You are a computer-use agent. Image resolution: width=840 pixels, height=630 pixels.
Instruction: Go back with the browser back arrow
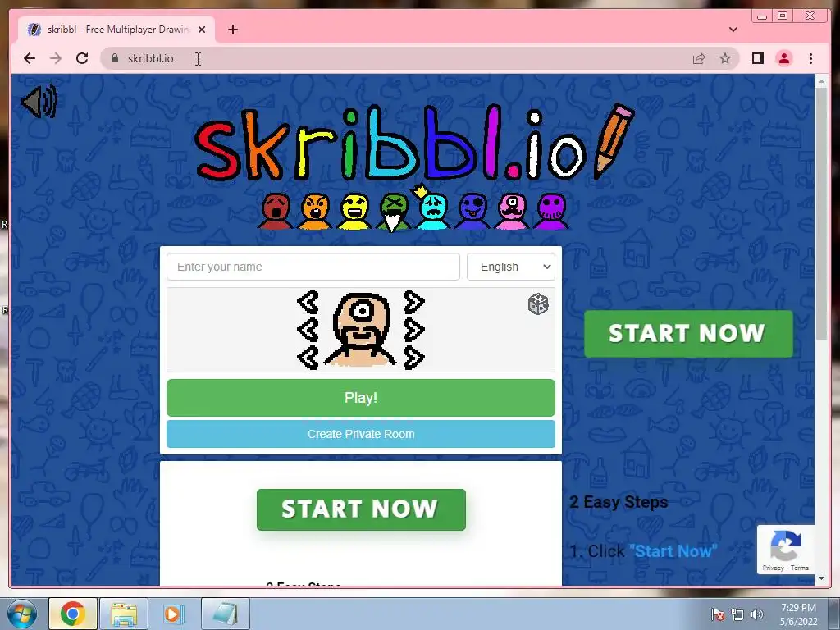tap(30, 58)
